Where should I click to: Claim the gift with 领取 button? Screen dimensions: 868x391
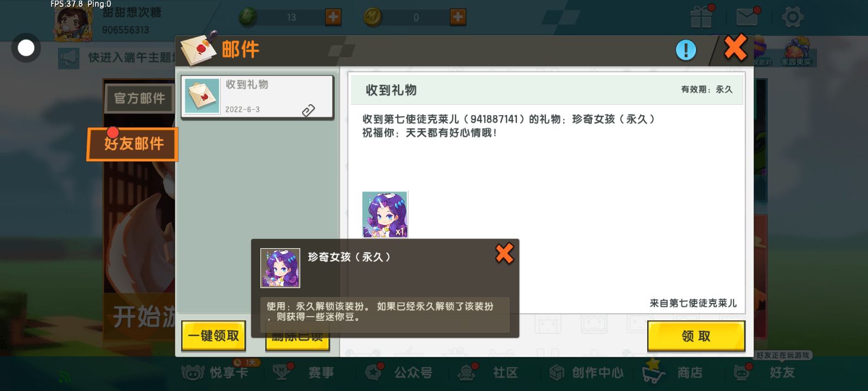point(696,336)
